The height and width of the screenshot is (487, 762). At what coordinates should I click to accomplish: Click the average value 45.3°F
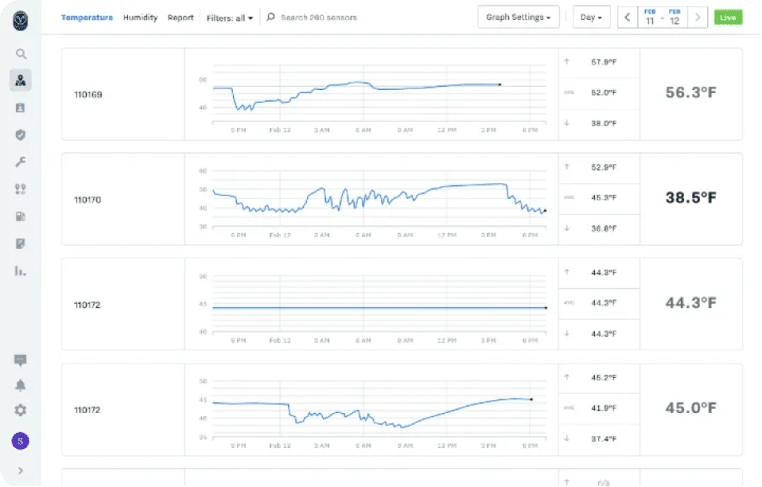pyautogui.click(x=604, y=197)
